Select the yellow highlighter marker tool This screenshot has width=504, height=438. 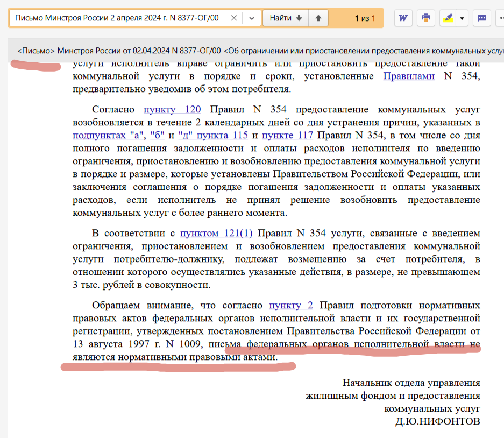447,18
